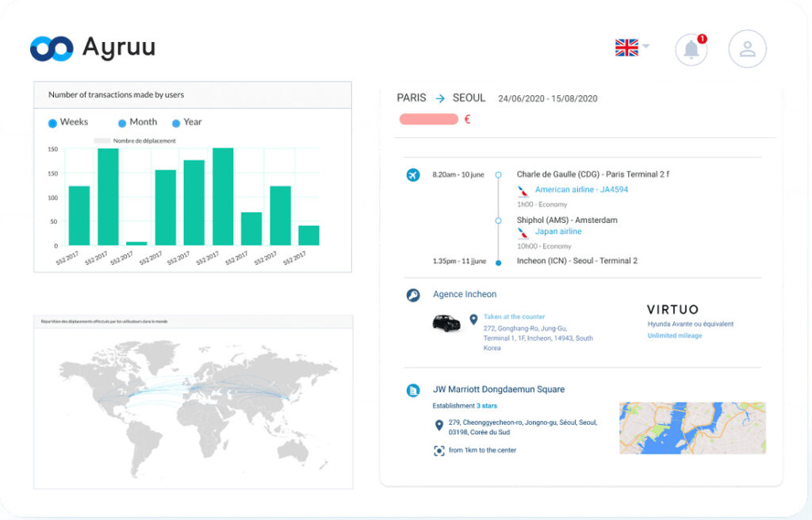Screen dimensions: 812x520
Task: Open the American airline - JA4594 link
Action: [x=581, y=190]
